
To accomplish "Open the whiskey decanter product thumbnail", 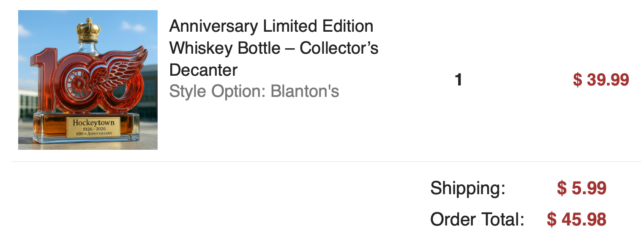I will (x=88, y=80).
